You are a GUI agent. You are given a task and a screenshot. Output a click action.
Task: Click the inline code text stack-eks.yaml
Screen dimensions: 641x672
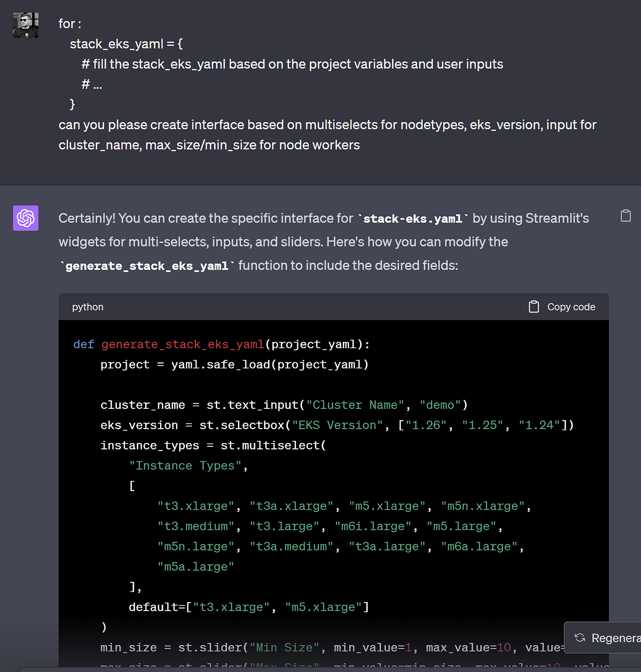(x=412, y=218)
